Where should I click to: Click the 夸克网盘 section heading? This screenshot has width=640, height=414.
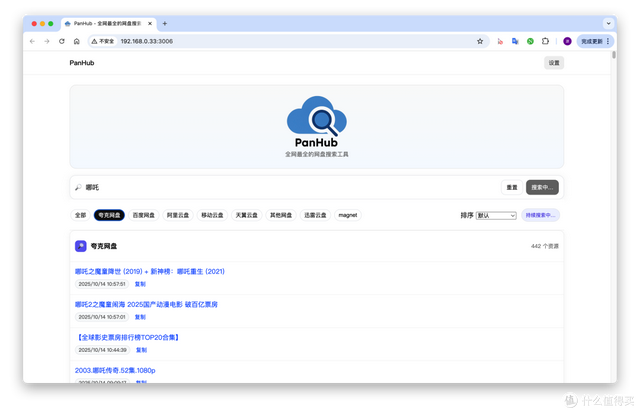coord(104,246)
